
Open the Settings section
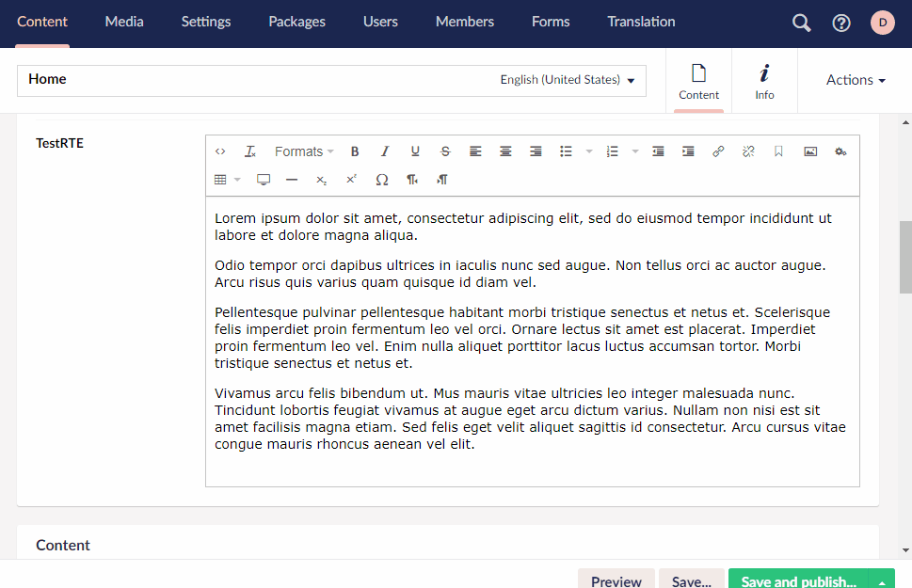tap(205, 22)
